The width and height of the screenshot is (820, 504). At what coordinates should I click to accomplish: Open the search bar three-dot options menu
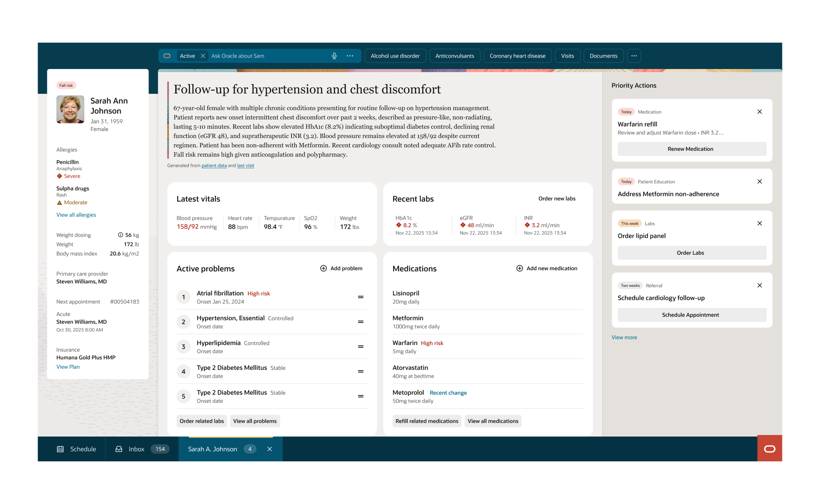pyautogui.click(x=350, y=56)
